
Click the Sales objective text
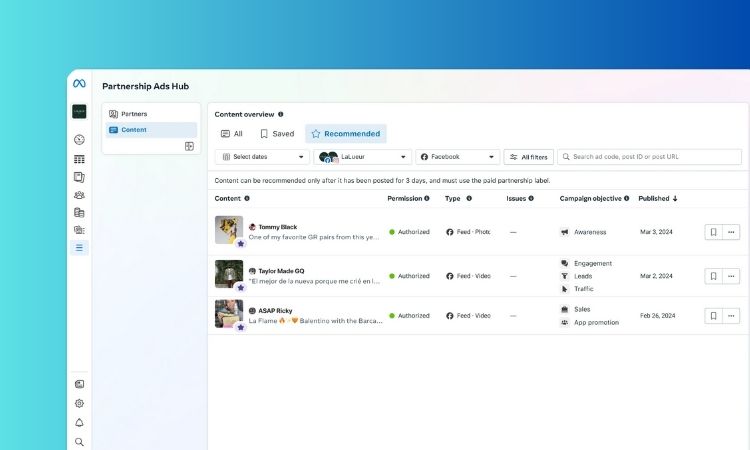coord(582,309)
